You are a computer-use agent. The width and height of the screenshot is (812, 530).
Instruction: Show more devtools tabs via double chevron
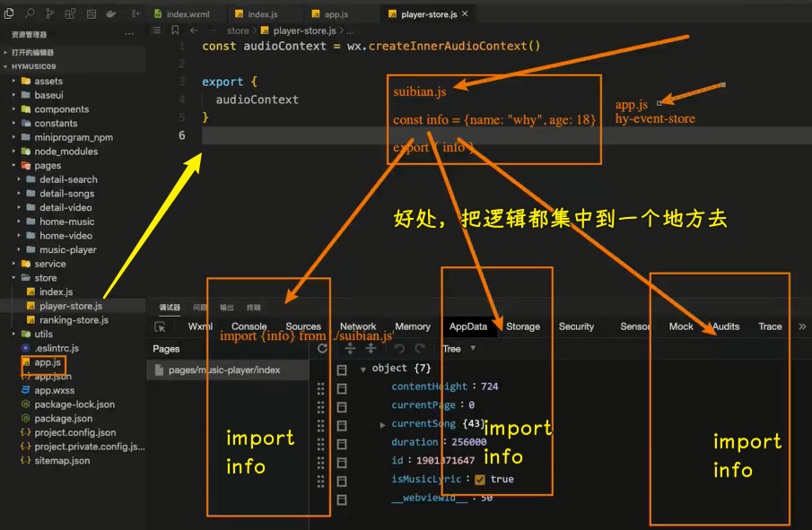[802, 326]
